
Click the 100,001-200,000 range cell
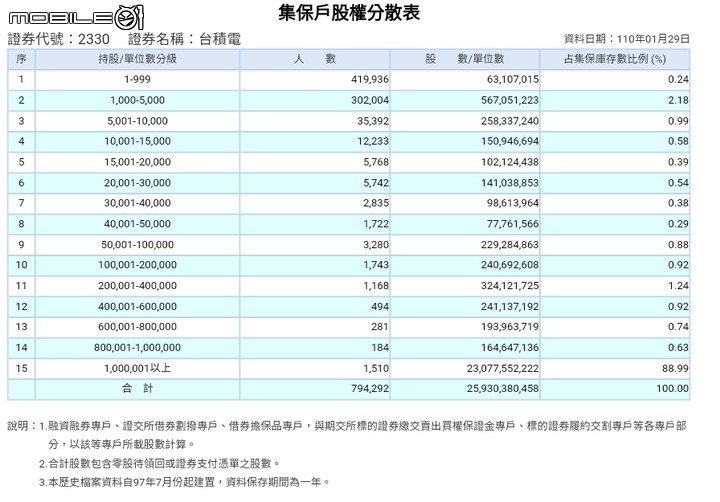click(x=137, y=265)
